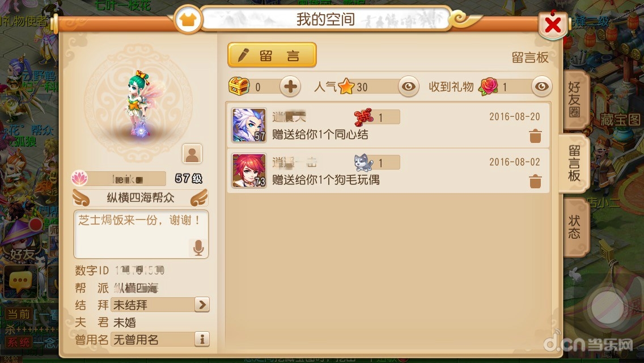Tap the treasure chest icon

(239, 86)
